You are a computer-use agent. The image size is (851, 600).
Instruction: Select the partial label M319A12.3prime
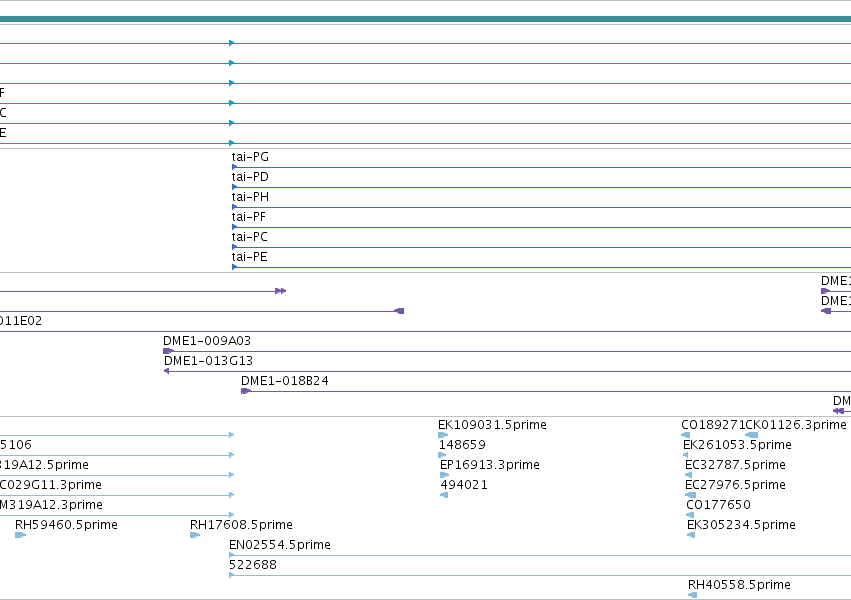(x=52, y=505)
